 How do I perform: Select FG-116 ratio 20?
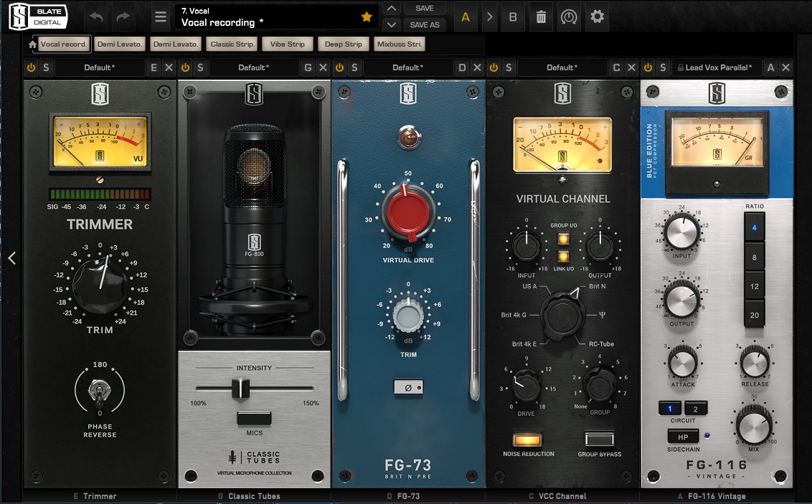[754, 315]
